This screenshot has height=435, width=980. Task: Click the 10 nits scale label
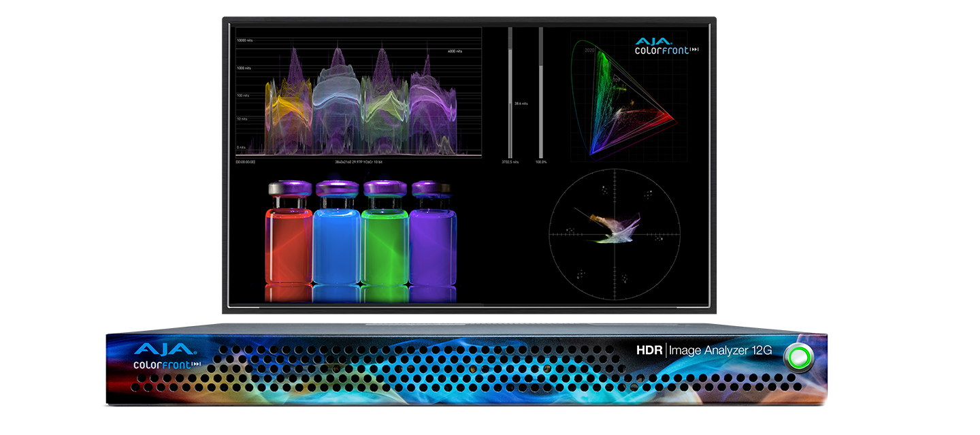(x=243, y=119)
